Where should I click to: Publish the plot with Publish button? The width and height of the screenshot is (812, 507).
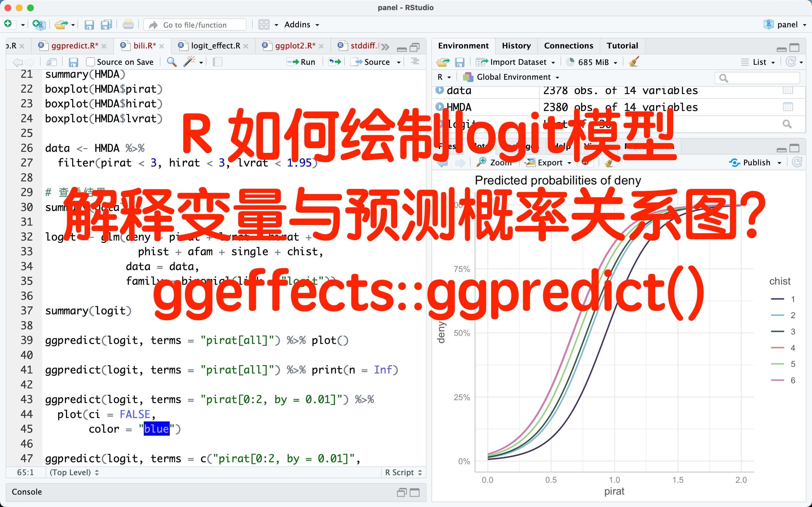point(754,162)
